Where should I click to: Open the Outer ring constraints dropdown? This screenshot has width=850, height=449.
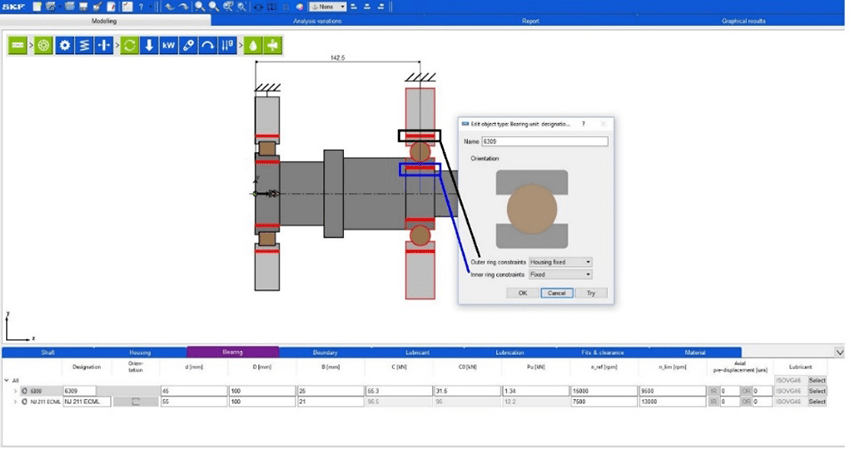click(x=560, y=262)
